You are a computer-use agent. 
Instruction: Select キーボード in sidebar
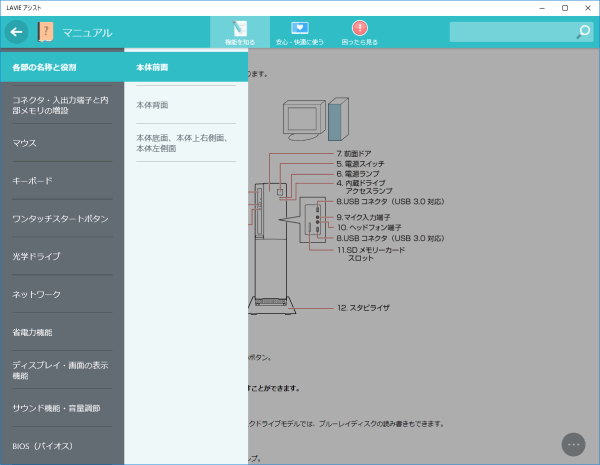(62, 181)
